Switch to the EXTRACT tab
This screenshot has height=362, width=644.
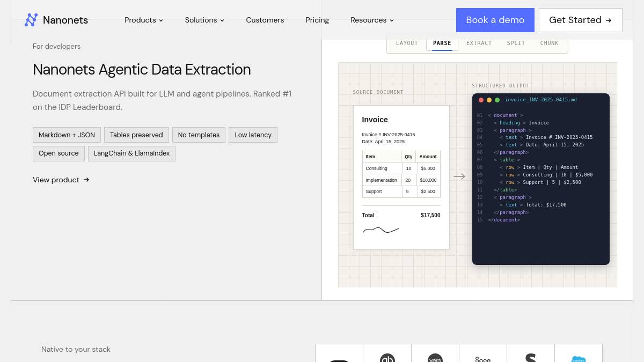479,43
